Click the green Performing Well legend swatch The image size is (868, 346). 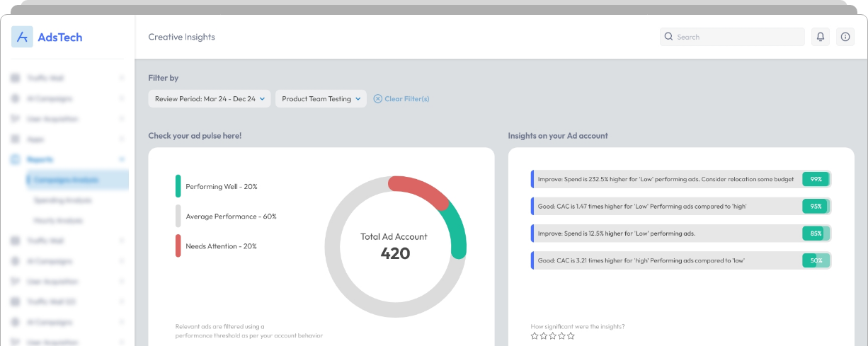coord(178,187)
